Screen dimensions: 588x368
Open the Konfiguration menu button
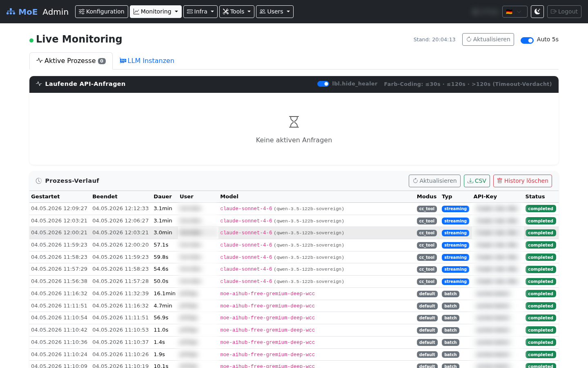point(102,11)
